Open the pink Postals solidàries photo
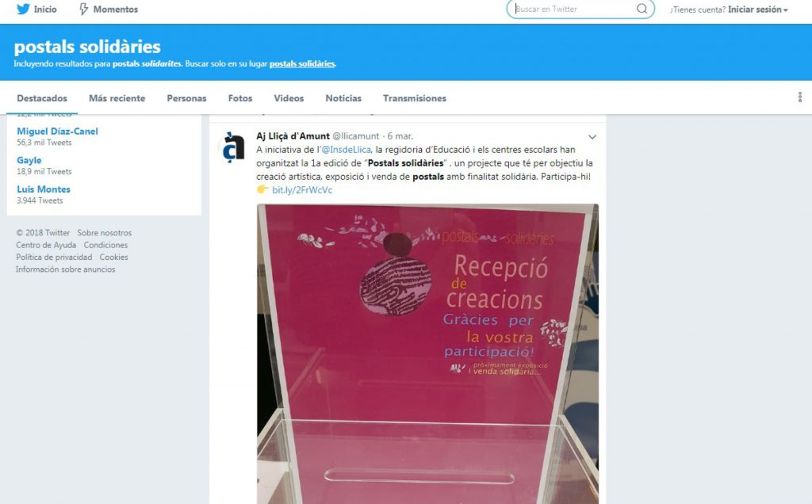 pyautogui.click(x=427, y=354)
